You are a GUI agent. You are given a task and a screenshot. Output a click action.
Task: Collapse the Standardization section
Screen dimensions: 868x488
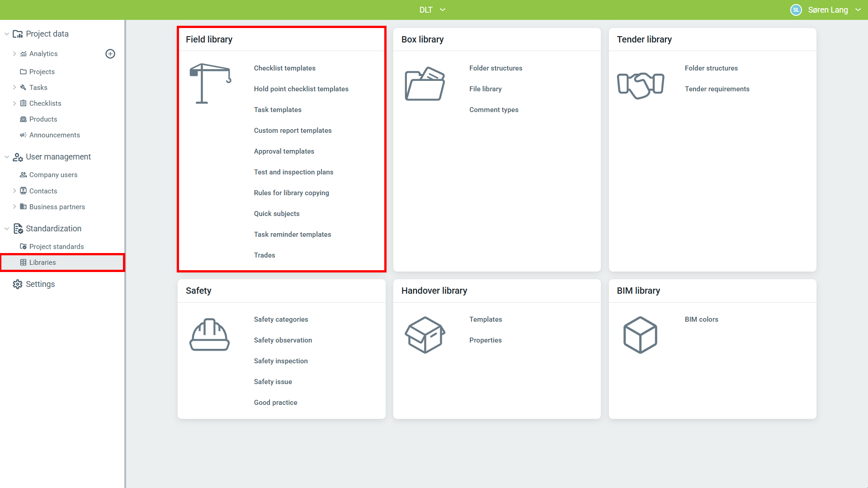(x=7, y=229)
